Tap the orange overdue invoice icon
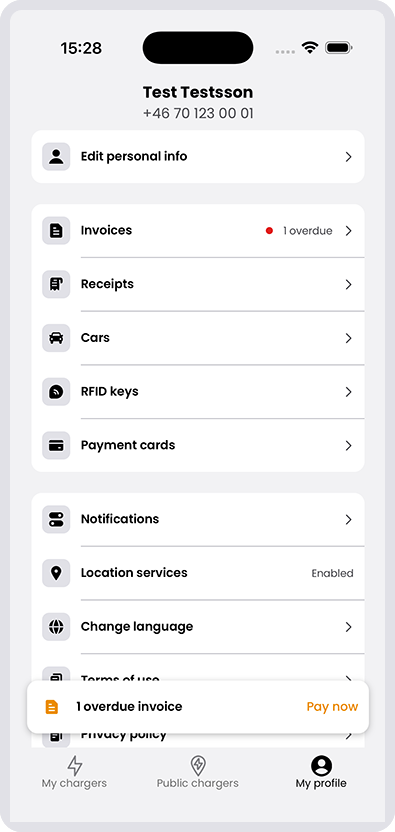 click(x=51, y=707)
